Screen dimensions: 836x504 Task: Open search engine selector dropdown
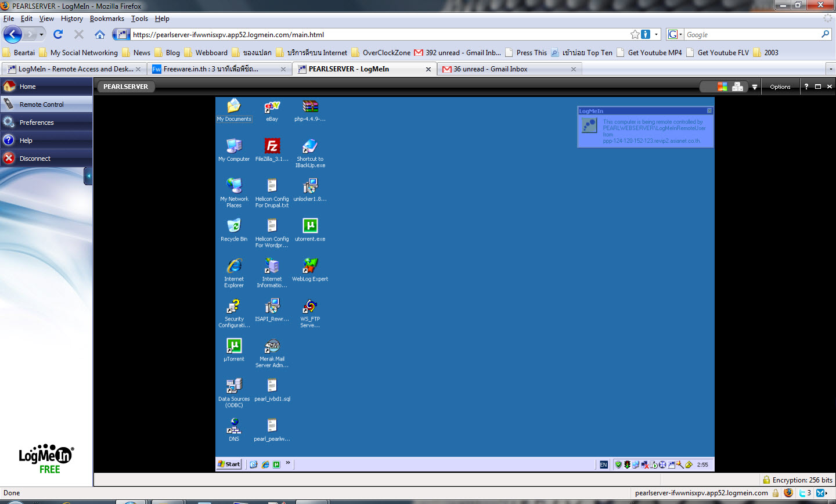coord(675,35)
